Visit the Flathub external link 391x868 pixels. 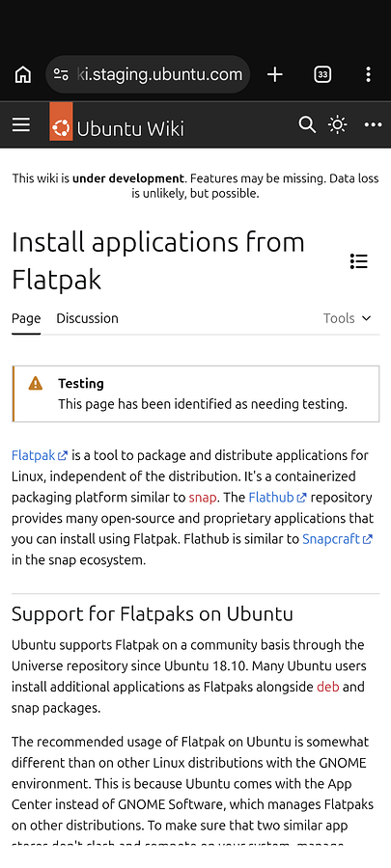277,497
